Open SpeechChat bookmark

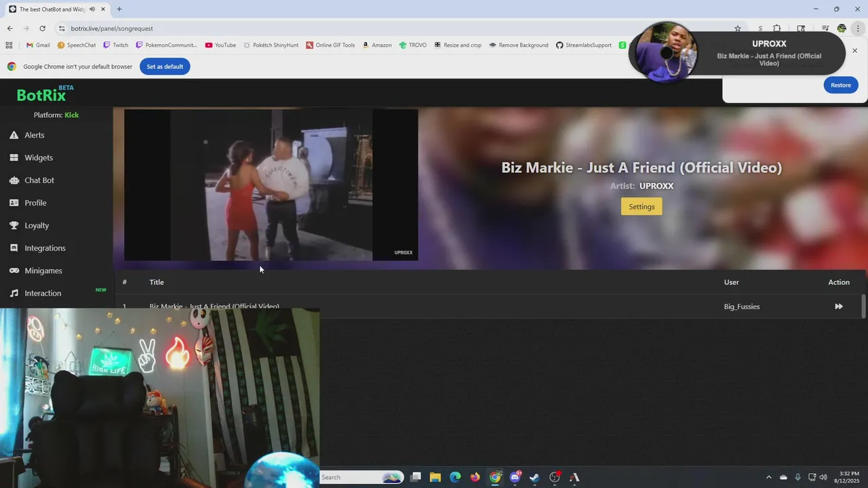(x=77, y=45)
